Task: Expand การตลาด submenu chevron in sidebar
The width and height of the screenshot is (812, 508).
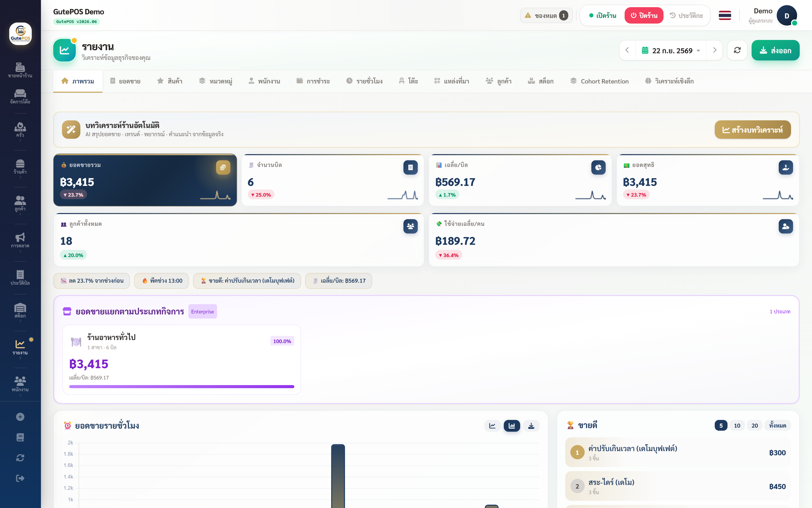Action: coord(20,251)
